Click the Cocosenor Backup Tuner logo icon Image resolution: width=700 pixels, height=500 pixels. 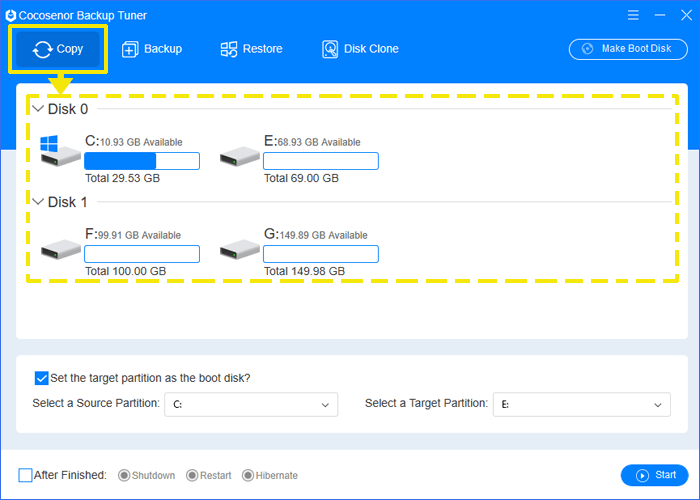pyautogui.click(x=11, y=16)
